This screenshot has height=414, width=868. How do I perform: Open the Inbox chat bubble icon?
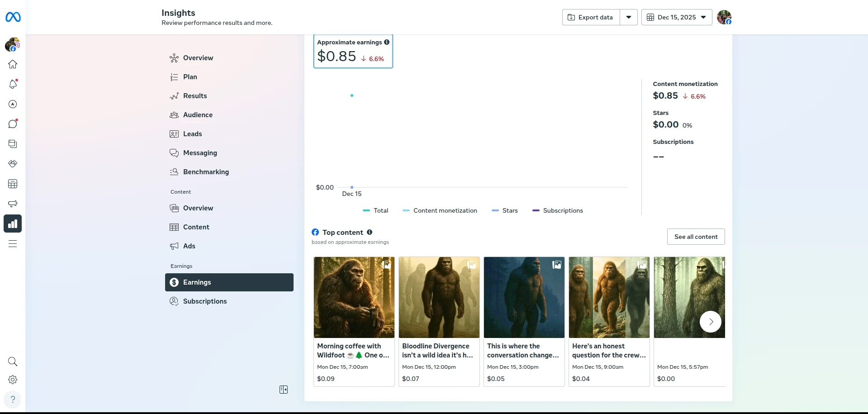pyautogui.click(x=13, y=124)
